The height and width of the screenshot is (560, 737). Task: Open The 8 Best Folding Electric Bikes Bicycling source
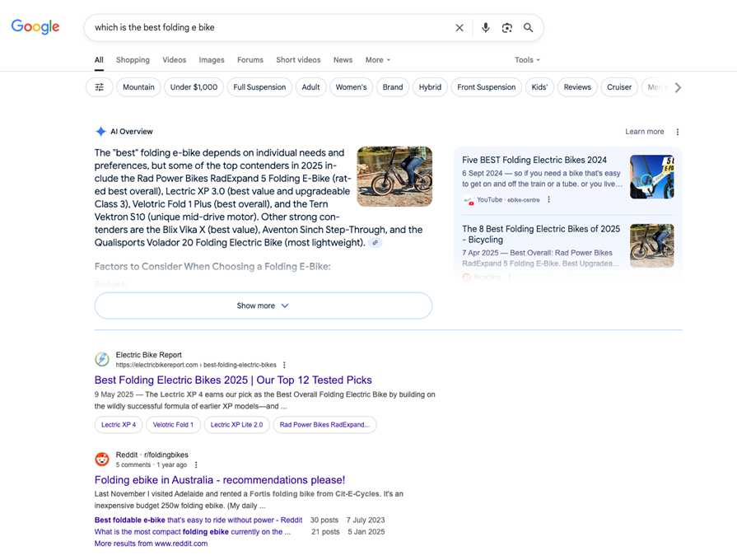tap(541, 234)
